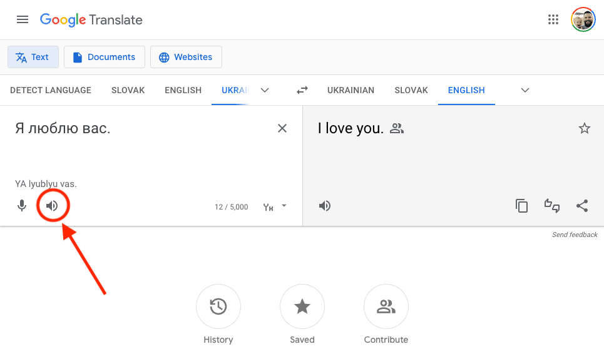Open the Contribute page
604x364 pixels.
[386, 306]
